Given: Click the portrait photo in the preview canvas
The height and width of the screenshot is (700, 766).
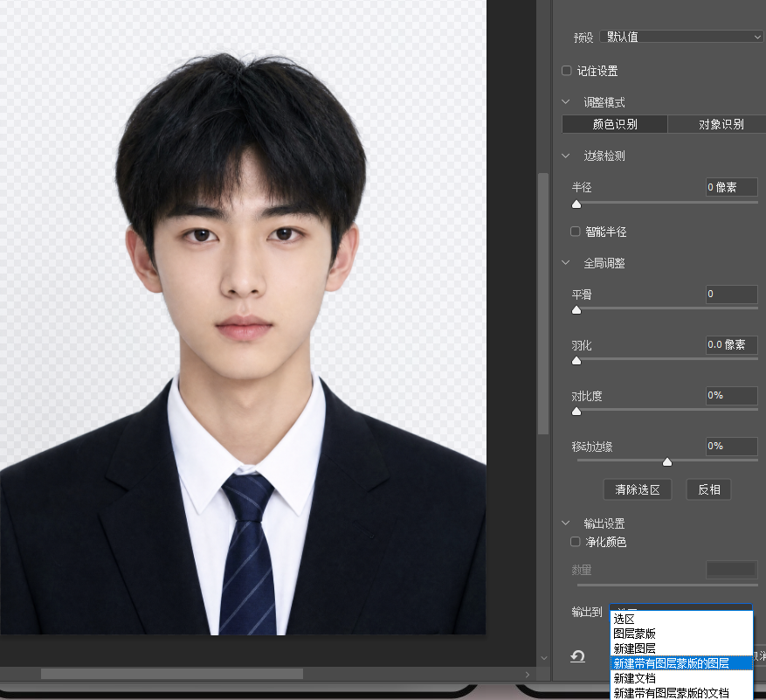Looking at the screenshot, I should [243, 318].
